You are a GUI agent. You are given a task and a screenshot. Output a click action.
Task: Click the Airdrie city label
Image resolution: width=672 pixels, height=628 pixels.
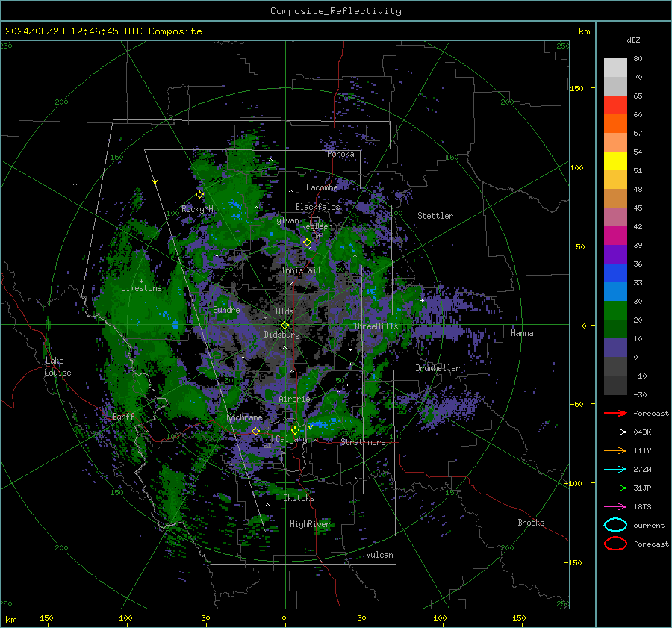[294, 399]
